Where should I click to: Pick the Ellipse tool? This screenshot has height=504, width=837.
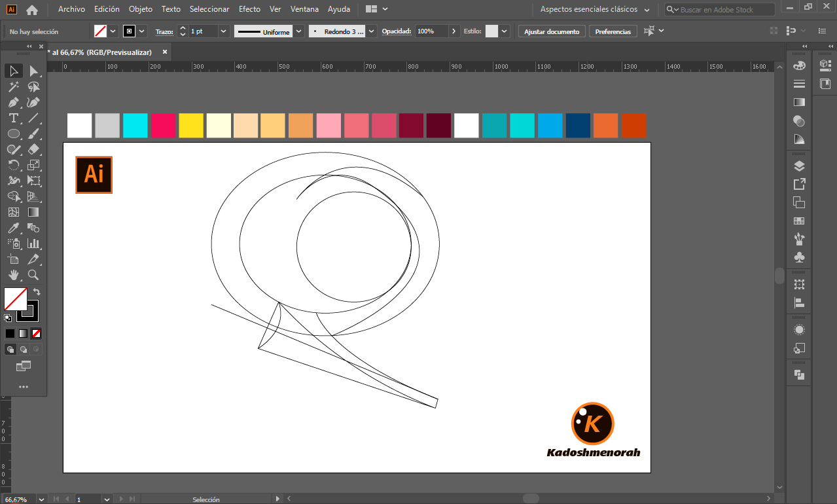tap(13, 134)
